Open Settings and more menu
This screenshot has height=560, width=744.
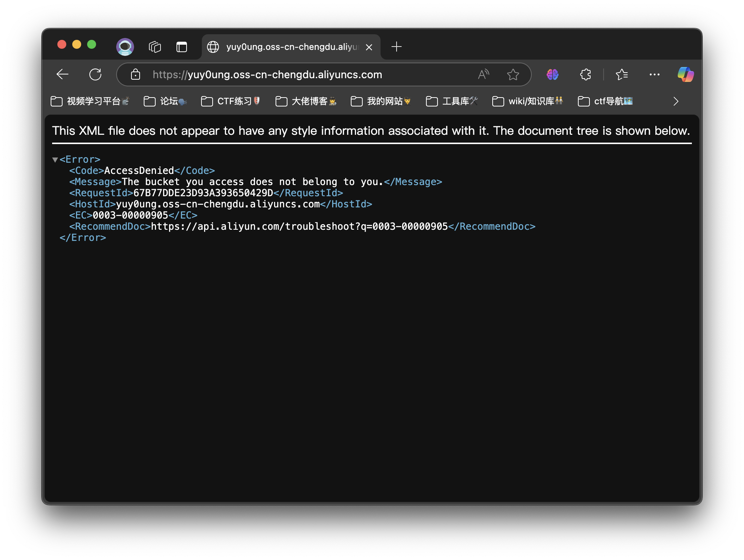654,74
